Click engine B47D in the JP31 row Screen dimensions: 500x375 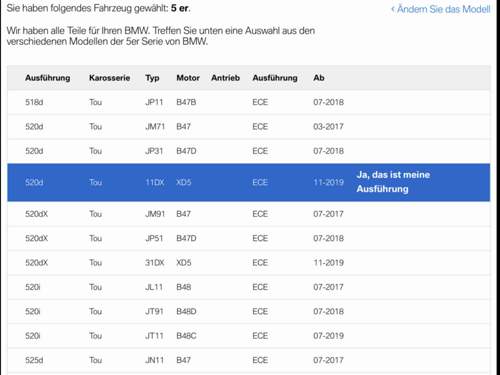186,151
